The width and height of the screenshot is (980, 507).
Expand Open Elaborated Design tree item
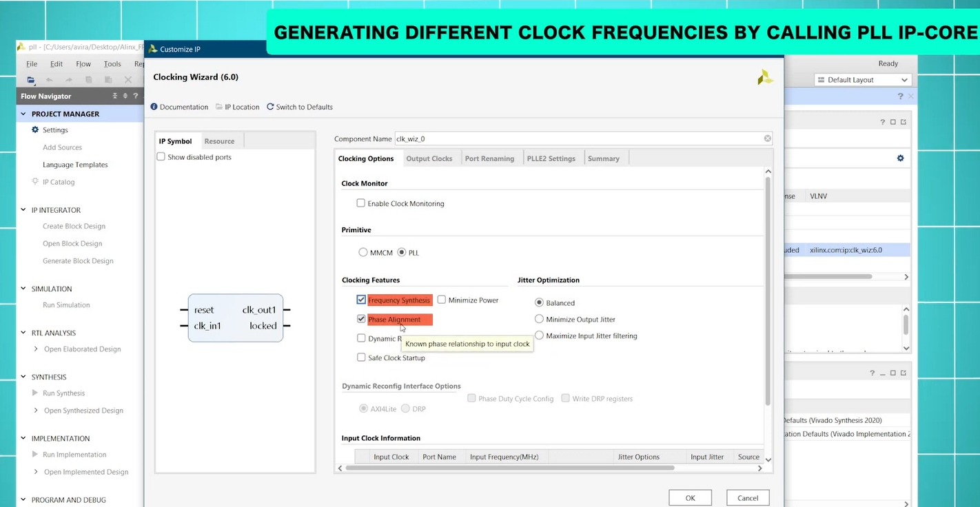[36, 349]
